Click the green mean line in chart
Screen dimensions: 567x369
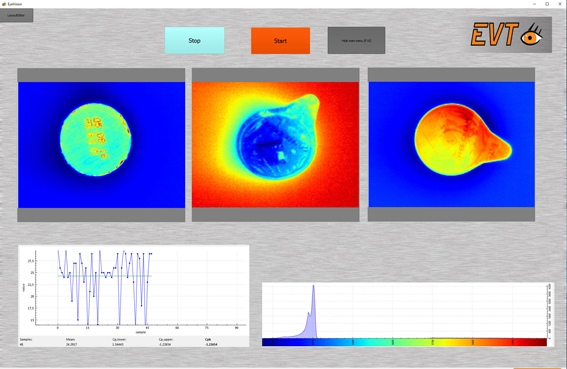tap(105, 276)
